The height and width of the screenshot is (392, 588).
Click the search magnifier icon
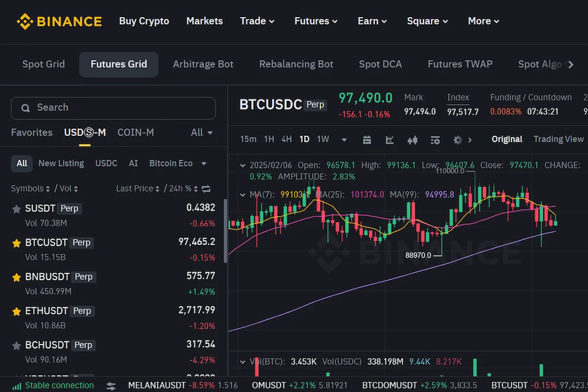point(25,108)
